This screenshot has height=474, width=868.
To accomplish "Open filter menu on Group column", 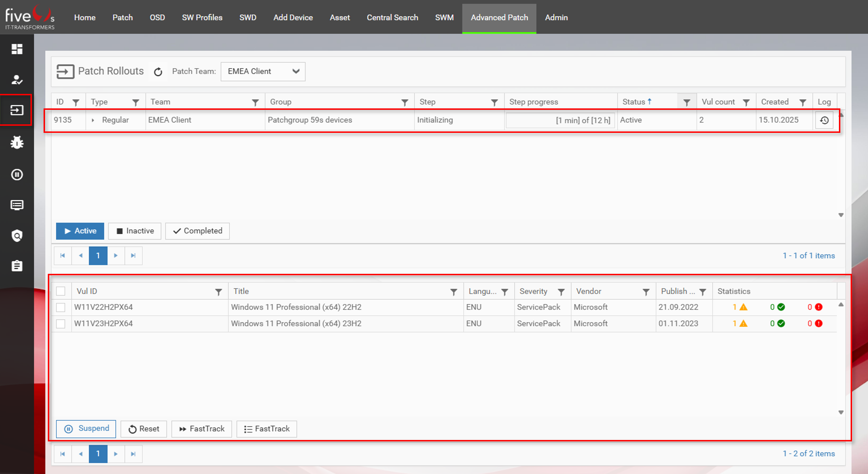I will 404,103.
